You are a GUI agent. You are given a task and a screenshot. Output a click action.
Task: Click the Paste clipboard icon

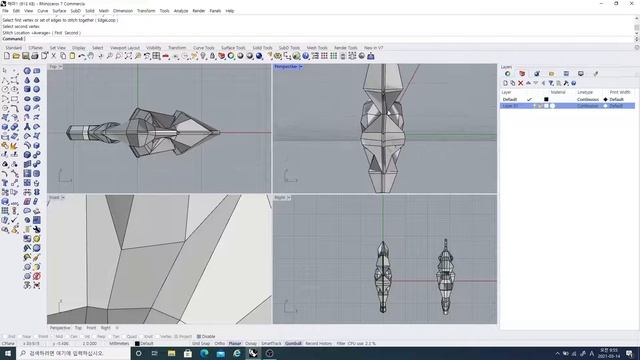point(72,56)
